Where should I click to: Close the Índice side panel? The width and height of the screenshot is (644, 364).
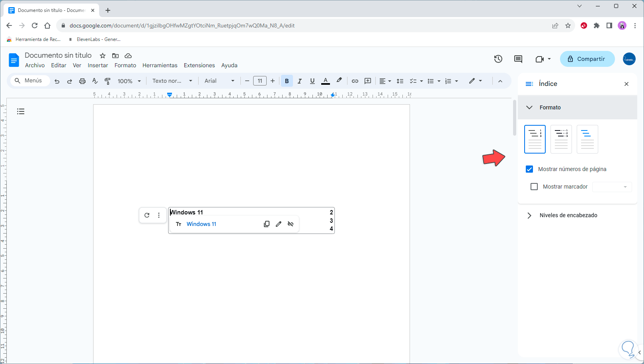coord(626,84)
